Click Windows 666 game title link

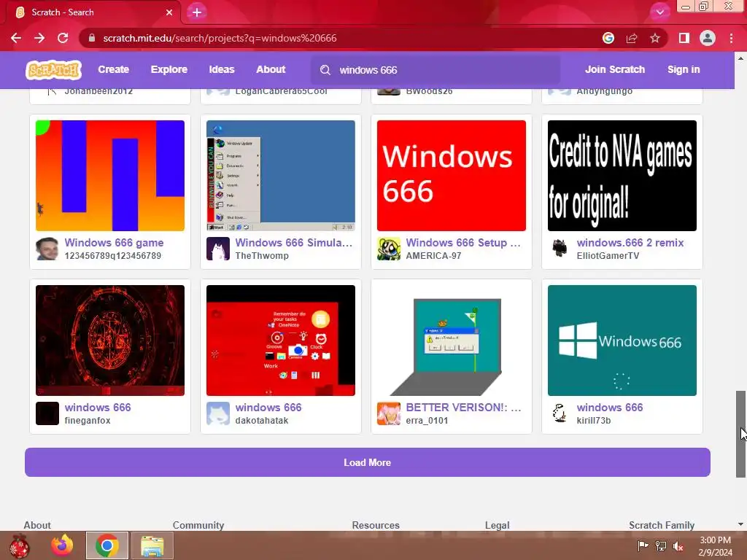tap(114, 243)
